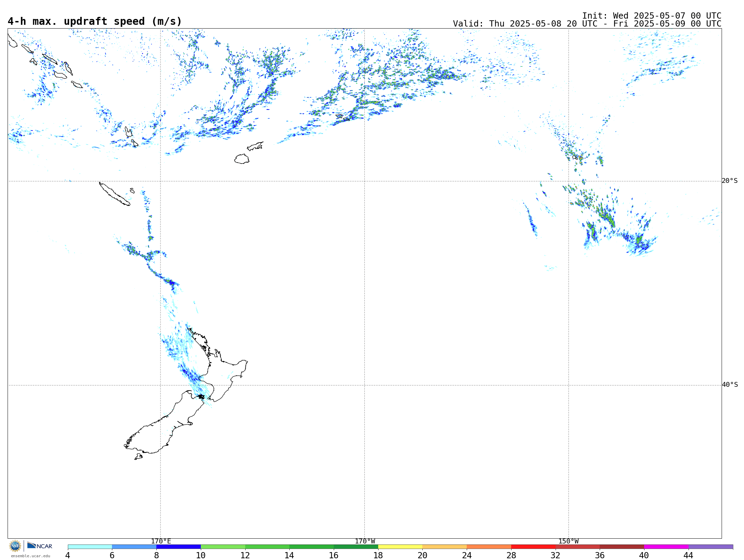This screenshot has height=560, width=744.
Task: Click the New Caledonia island outline
Action: (x=114, y=194)
